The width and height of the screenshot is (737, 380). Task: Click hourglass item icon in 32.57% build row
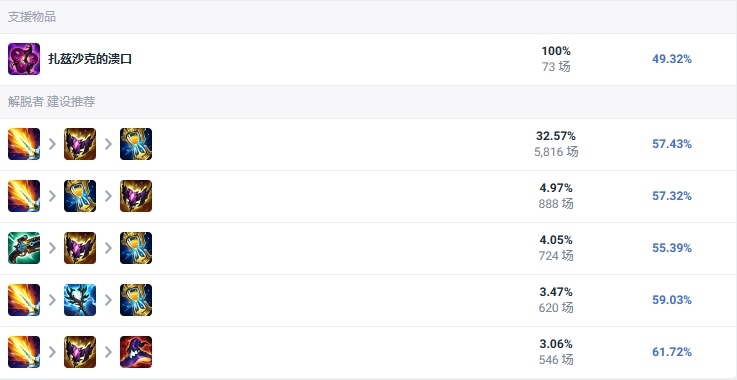pos(136,144)
